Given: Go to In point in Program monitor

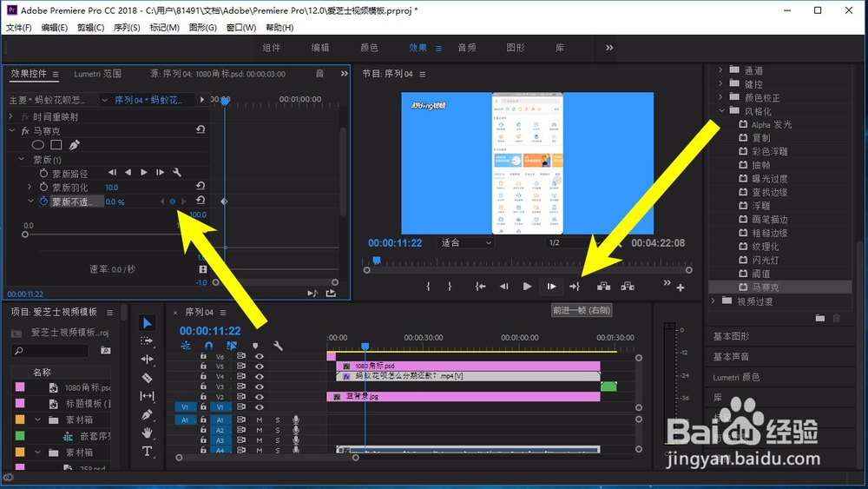Looking at the screenshot, I should [481, 287].
